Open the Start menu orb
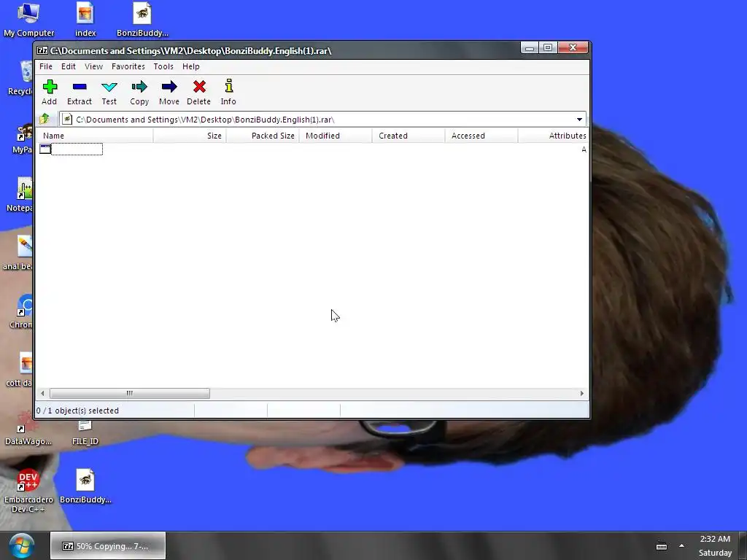 21,545
